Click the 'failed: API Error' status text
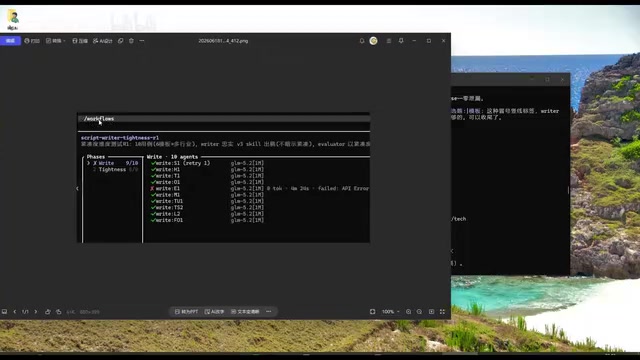Image resolution: width=640 pixels, height=360 pixels. coord(343,188)
